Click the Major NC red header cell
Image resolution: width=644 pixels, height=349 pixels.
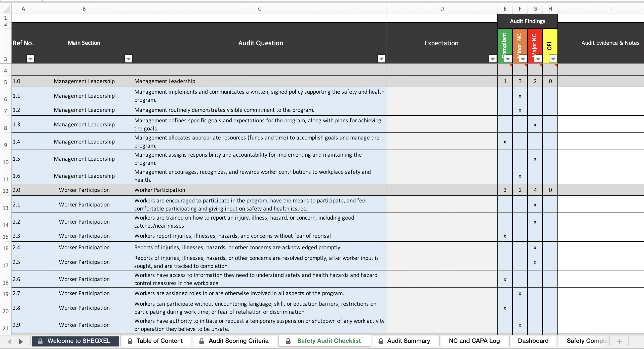coord(535,46)
